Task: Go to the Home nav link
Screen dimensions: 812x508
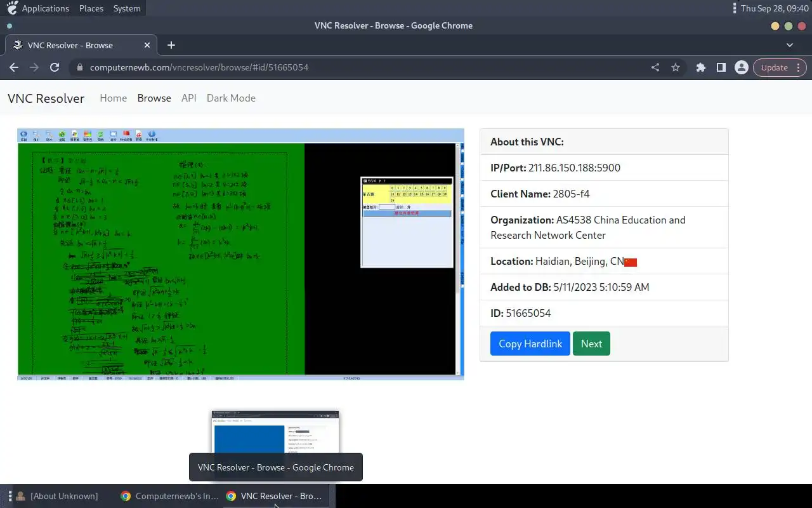Action: coord(113,98)
